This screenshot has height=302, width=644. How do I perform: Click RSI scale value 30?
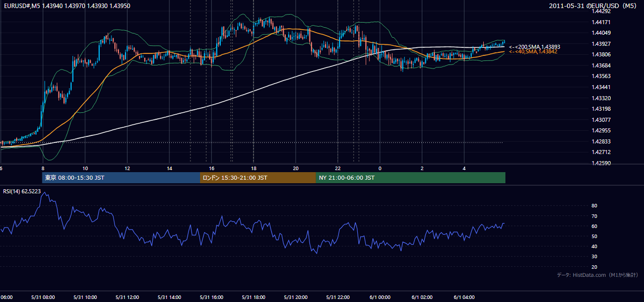tap(594, 257)
